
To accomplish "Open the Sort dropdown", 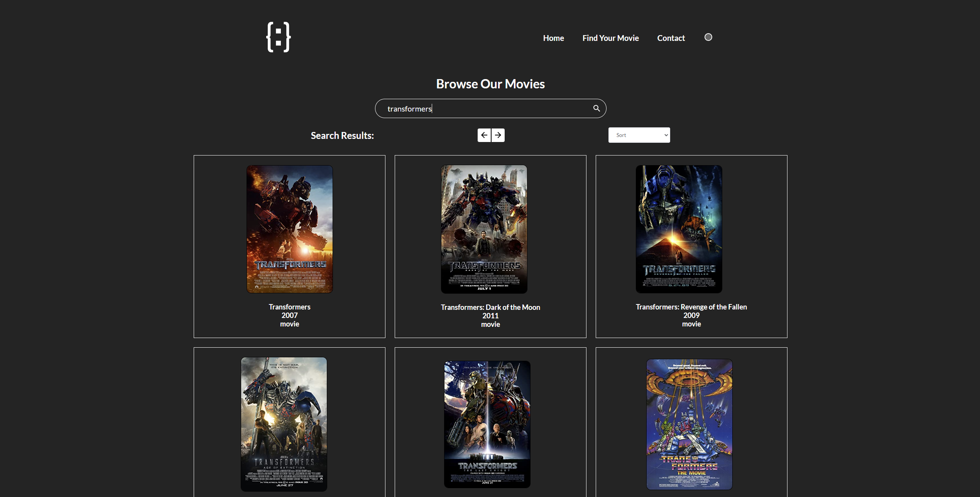I will [639, 135].
